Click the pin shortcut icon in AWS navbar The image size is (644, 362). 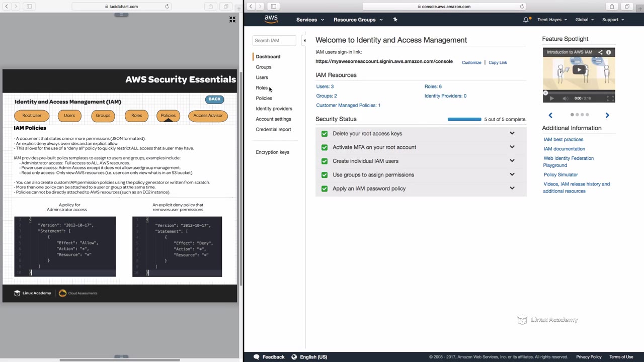(x=395, y=20)
